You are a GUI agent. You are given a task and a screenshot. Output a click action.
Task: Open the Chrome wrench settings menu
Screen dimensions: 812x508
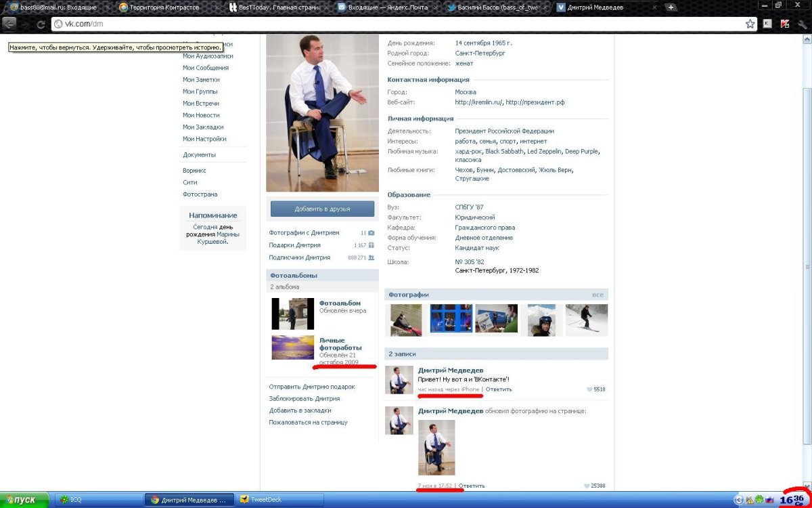pyautogui.click(x=803, y=24)
